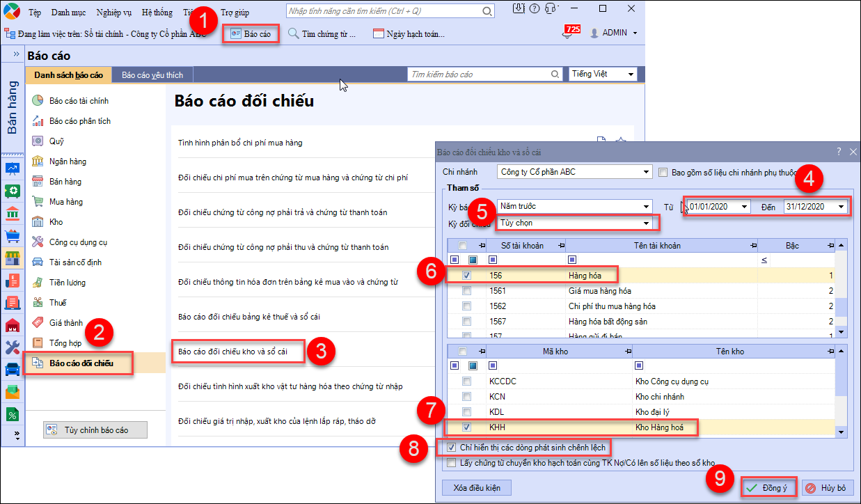Viewport: 861px width, 504px height.
Task: Enable Bao gồm số liệu chi nhánh phụ thuộc
Action: click(x=663, y=172)
